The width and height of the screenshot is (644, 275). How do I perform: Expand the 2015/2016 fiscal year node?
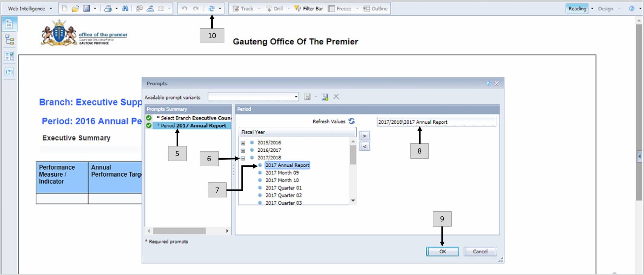click(x=243, y=143)
